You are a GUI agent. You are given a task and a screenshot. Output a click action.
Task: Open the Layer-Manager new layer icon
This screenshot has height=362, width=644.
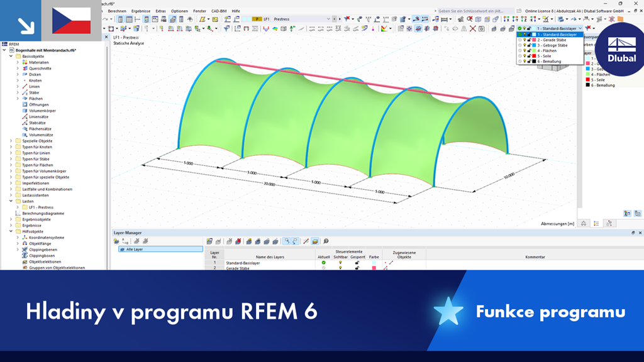(210, 240)
